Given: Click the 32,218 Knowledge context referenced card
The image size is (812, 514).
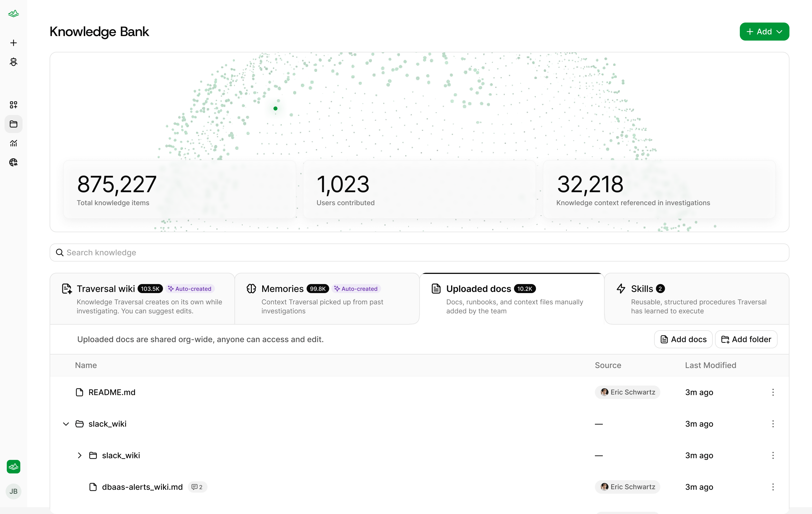Looking at the screenshot, I should [659, 189].
